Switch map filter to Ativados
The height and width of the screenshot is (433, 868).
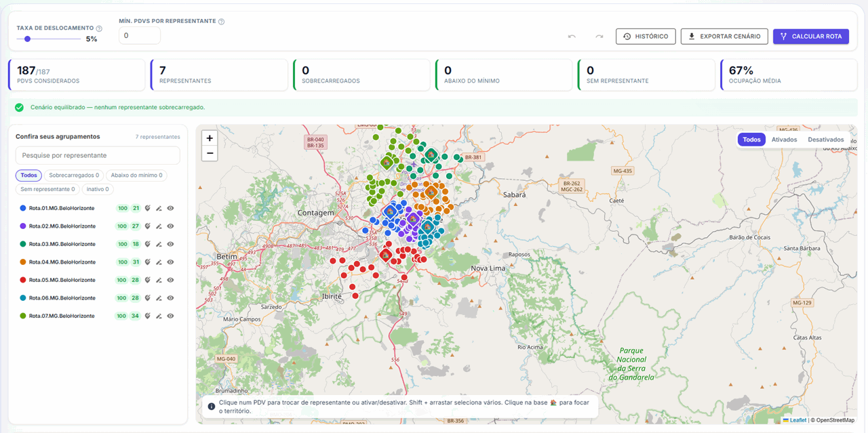(785, 140)
